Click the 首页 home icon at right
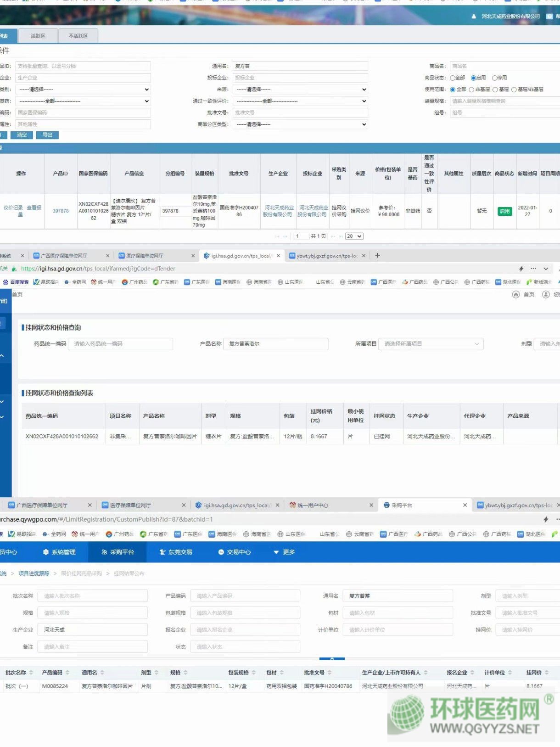Image resolution: width=560 pixels, height=747 pixels. click(x=516, y=294)
